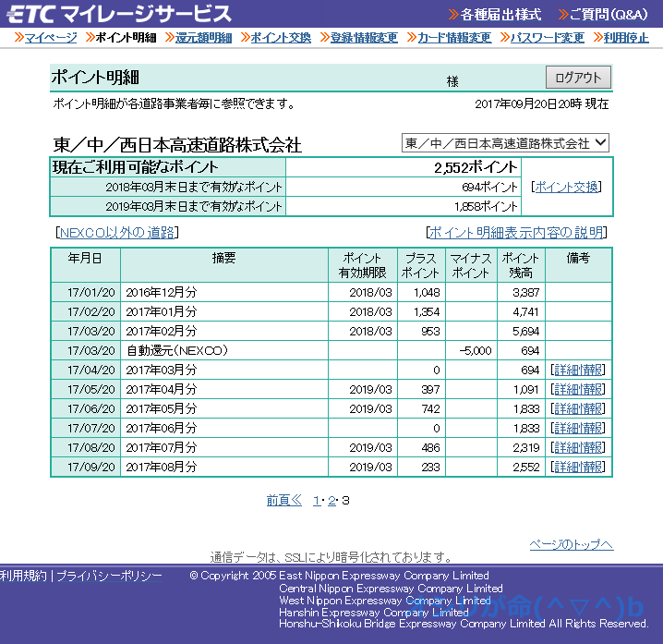663x644 pixels.
Task: Select the ポイント残高 column header
Action: point(521,265)
